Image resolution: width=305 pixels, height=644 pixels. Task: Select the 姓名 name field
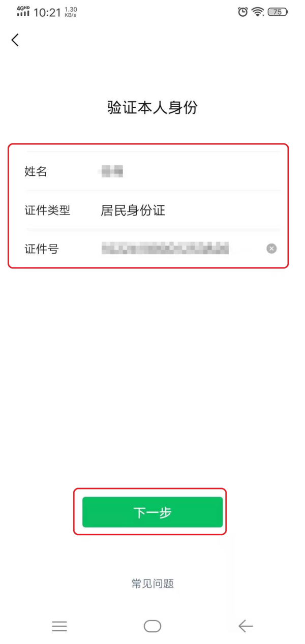[152, 172]
